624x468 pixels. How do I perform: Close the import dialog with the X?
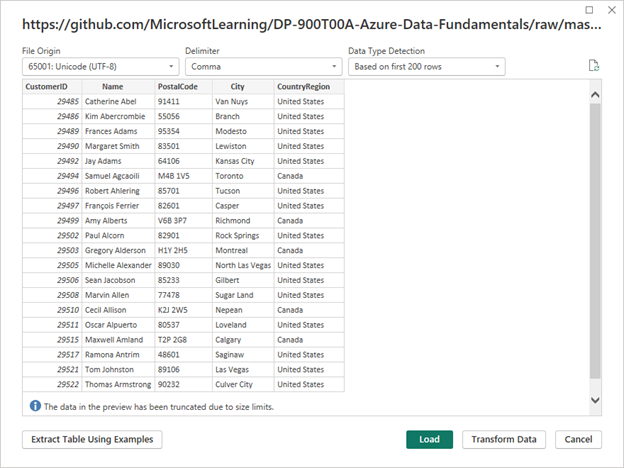(x=608, y=10)
